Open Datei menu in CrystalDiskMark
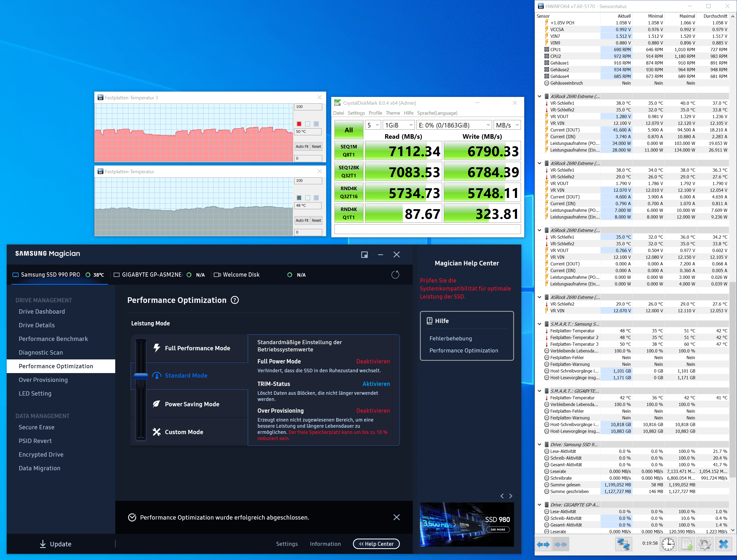 pyautogui.click(x=338, y=113)
